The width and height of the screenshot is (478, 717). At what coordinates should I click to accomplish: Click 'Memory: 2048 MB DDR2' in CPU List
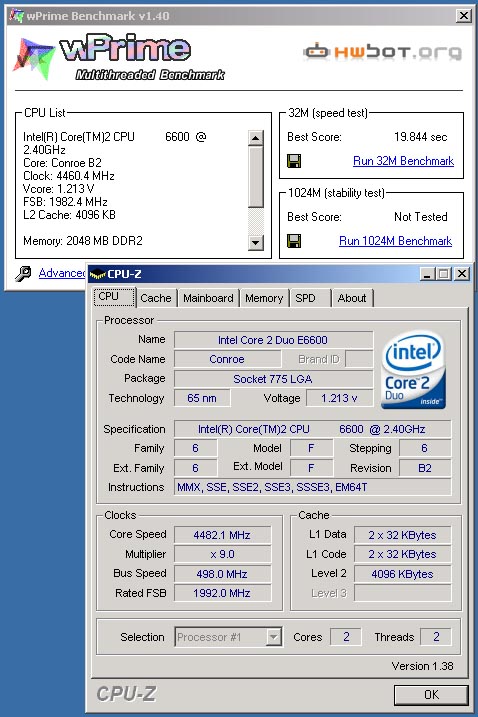[x=83, y=241]
